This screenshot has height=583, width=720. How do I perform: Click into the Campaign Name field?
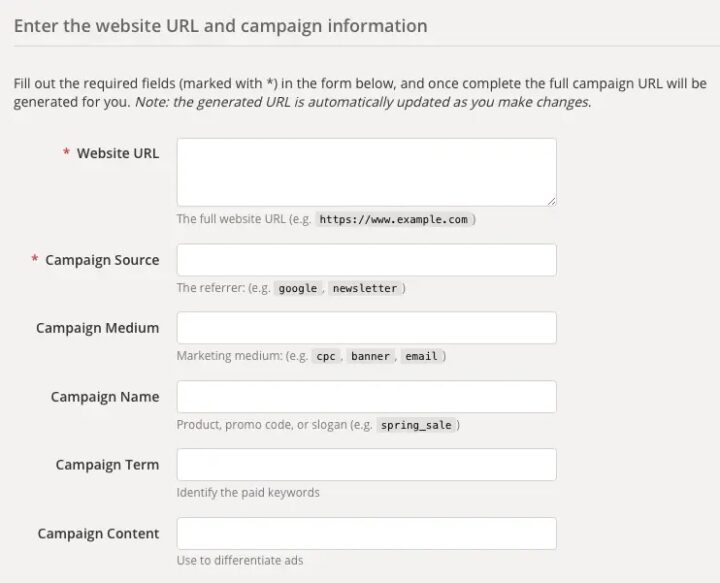tap(366, 397)
